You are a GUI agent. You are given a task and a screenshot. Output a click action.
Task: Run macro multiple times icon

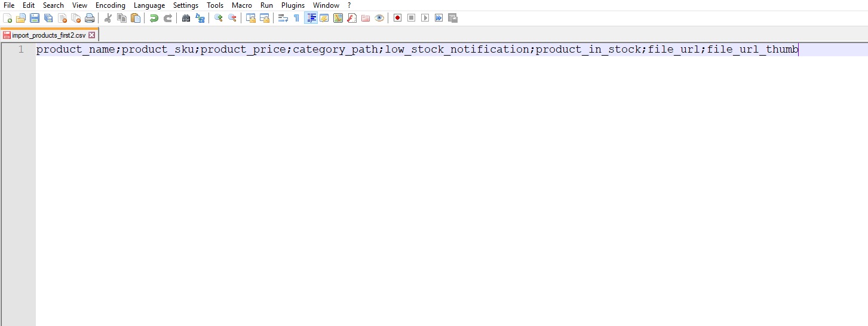pyautogui.click(x=439, y=18)
